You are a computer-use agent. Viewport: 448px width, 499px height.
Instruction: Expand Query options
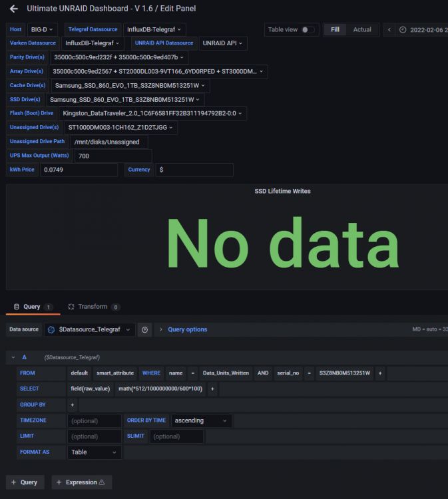[x=187, y=330]
